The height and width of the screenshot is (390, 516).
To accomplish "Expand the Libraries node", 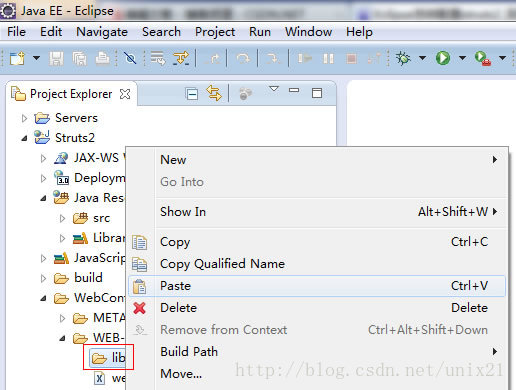I will (x=62, y=238).
